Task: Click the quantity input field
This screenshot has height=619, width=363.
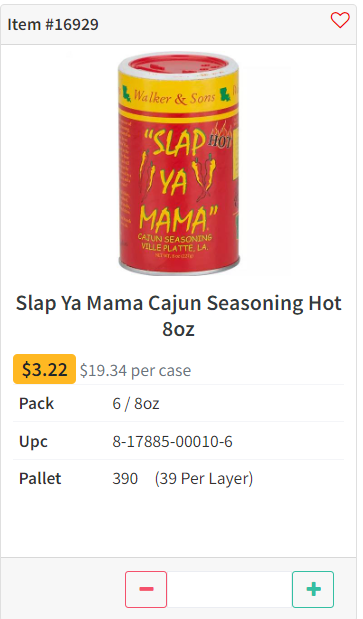Action: tap(230, 589)
